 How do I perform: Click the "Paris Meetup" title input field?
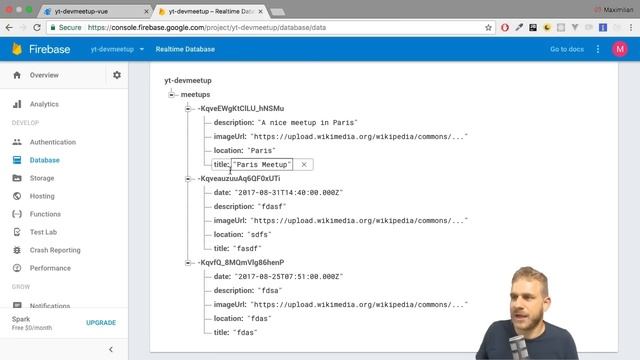tap(262, 164)
